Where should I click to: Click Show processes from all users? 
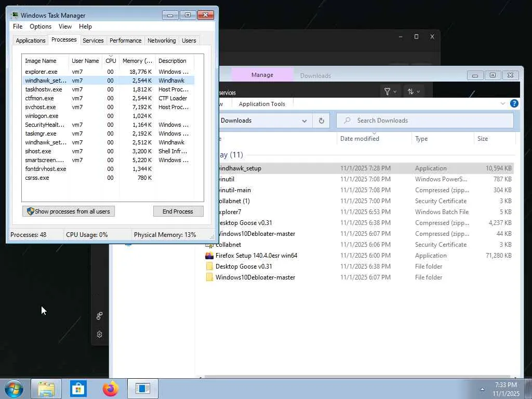69,211
